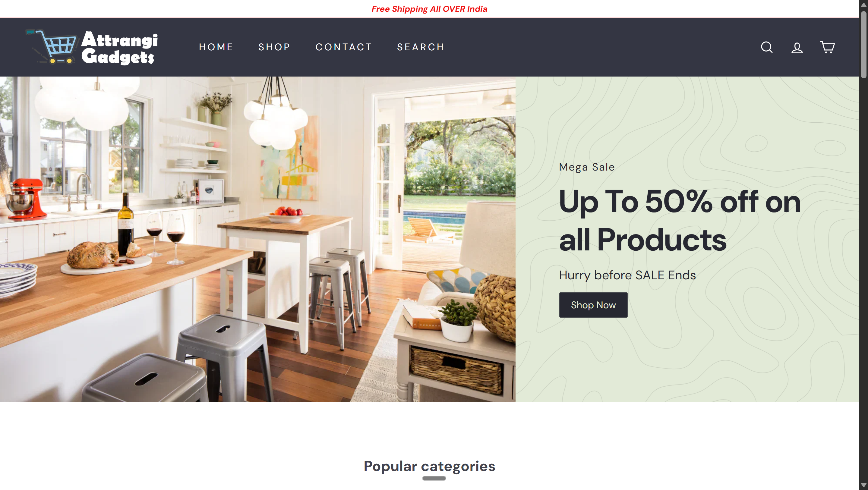Click the Mega Sale label text

(x=587, y=167)
